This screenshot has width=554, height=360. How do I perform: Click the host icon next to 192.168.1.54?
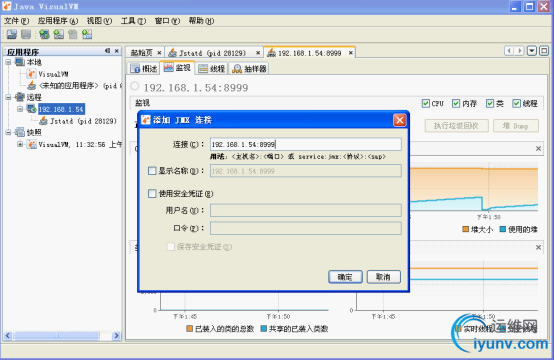click(x=31, y=109)
